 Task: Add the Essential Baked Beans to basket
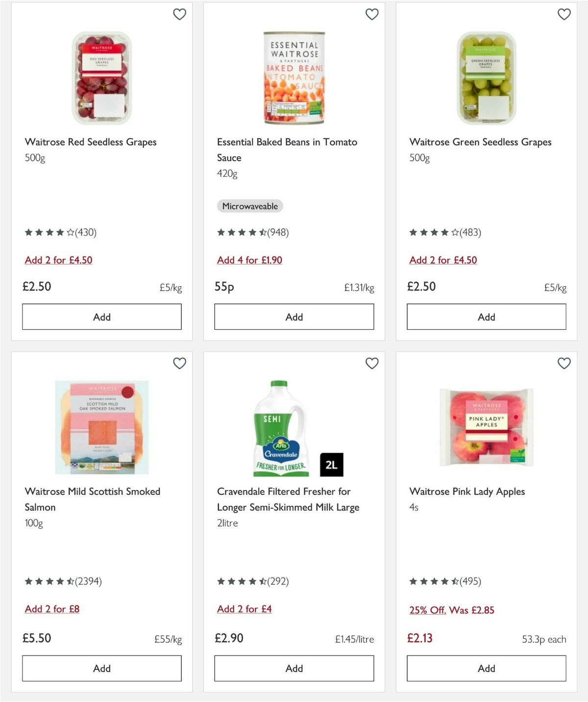[294, 316]
